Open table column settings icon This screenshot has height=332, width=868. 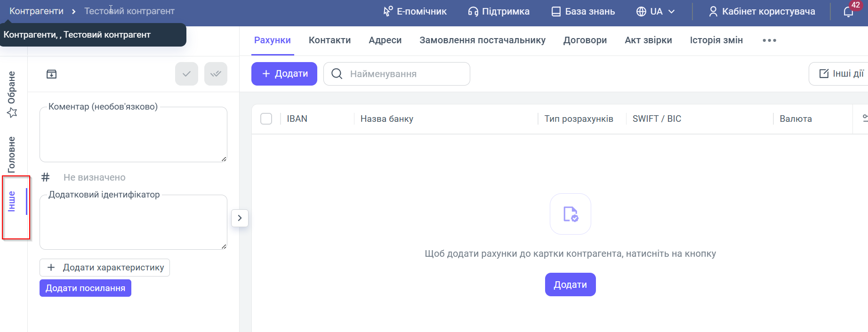point(864,119)
